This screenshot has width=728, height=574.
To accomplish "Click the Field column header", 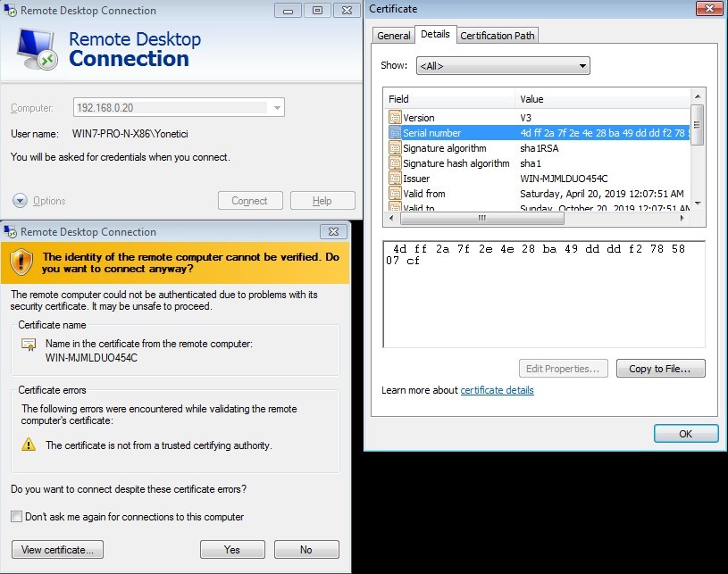I will click(449, 99).
